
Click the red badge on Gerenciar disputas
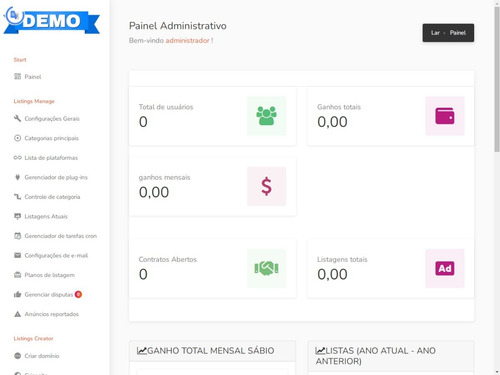[78, 294]
